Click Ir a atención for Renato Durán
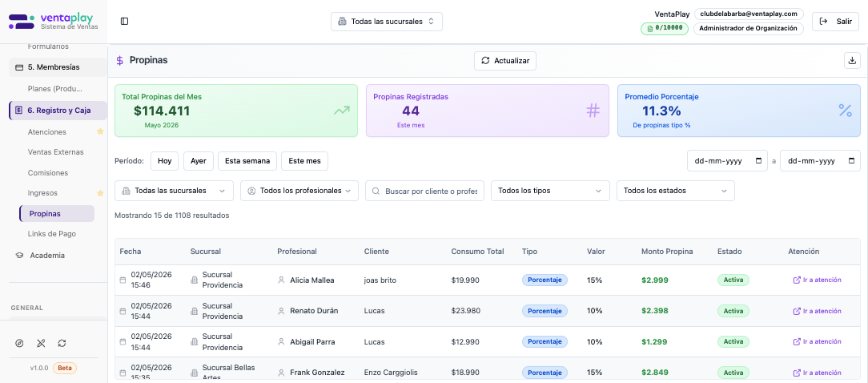Screen dimensions: 868x383 click(x=817, y=311)
